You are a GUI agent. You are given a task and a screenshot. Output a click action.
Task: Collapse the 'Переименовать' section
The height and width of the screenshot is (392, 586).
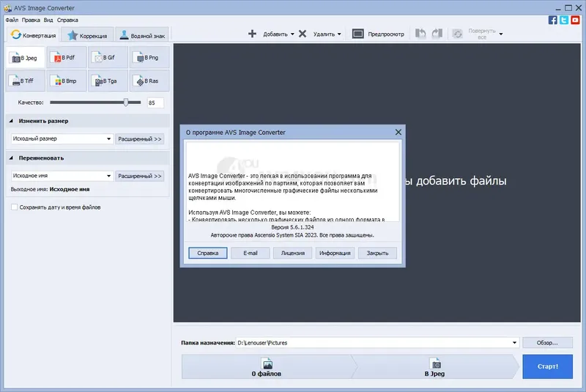11,158
